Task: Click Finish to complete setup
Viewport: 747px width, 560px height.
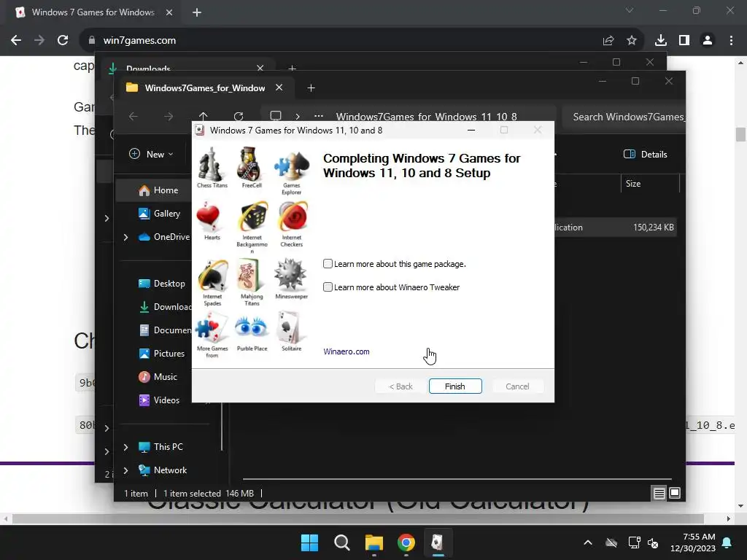Action: (455, 386)
